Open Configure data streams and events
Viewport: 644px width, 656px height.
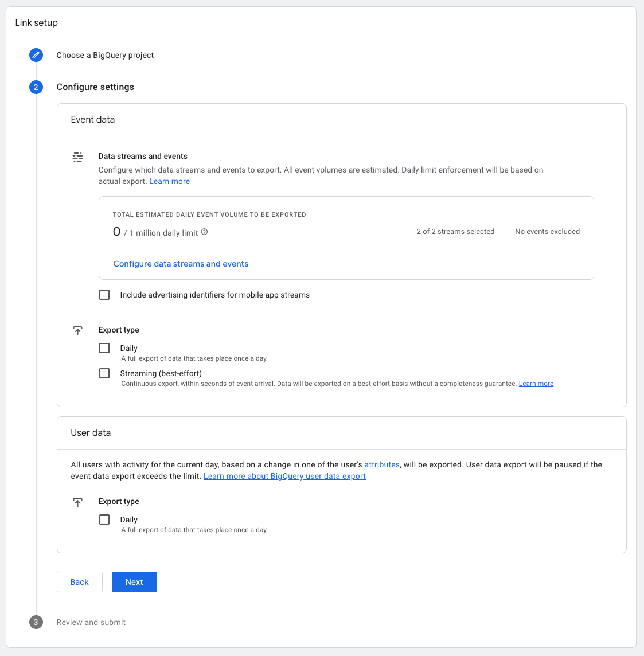pos(181,264)
